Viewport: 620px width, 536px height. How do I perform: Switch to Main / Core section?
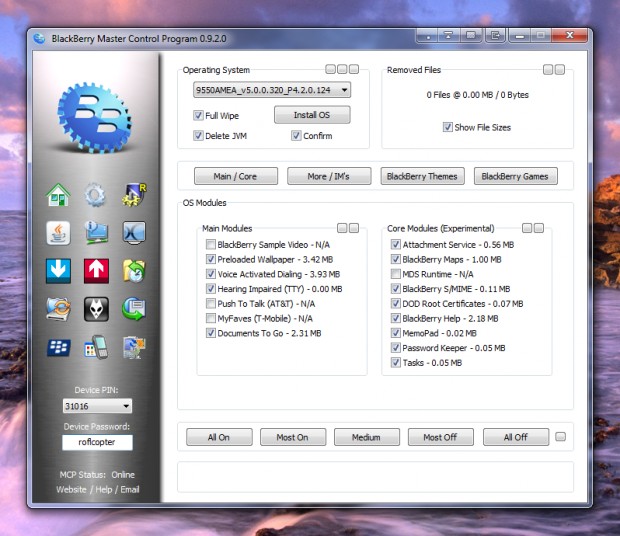[236, 176]
